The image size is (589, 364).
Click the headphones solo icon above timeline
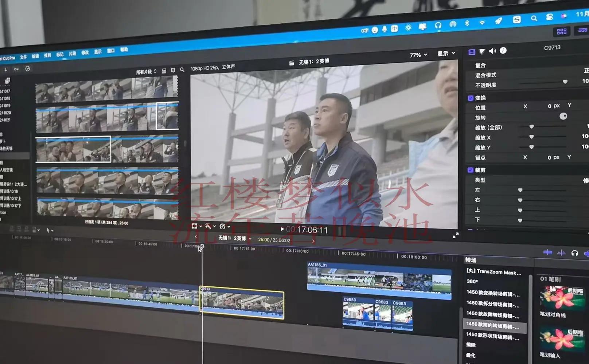(575, 253)
